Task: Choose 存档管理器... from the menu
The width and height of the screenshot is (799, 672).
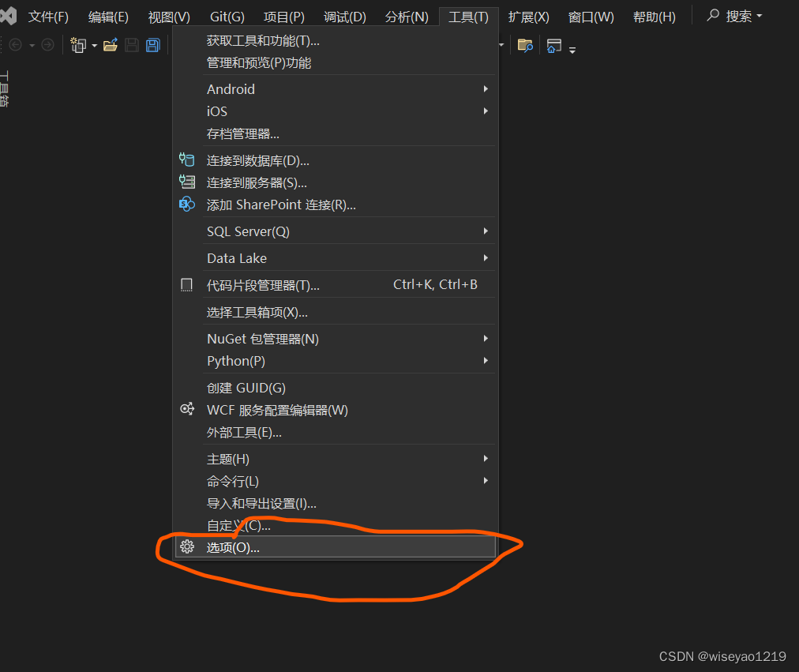Action: [334, 134]
